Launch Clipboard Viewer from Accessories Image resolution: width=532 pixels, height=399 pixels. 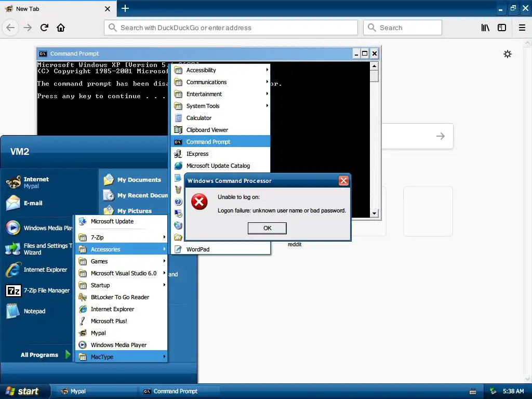[x=220, y=130]
